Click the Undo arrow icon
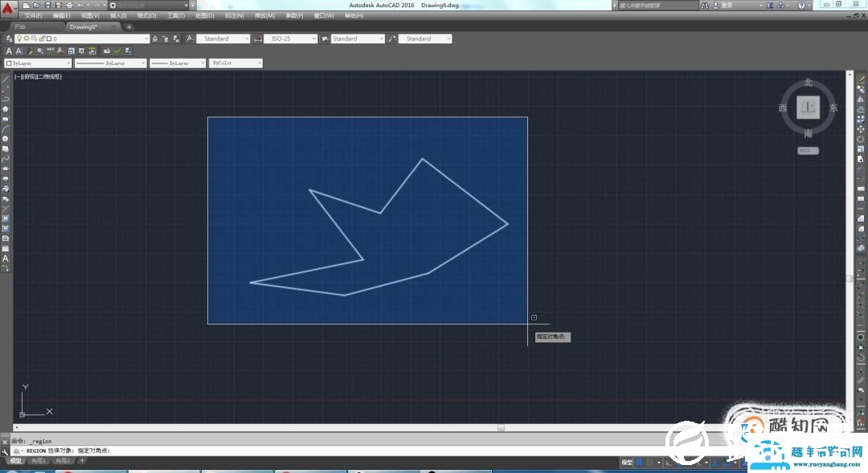 pyautogui.click(x=80, y=5)
